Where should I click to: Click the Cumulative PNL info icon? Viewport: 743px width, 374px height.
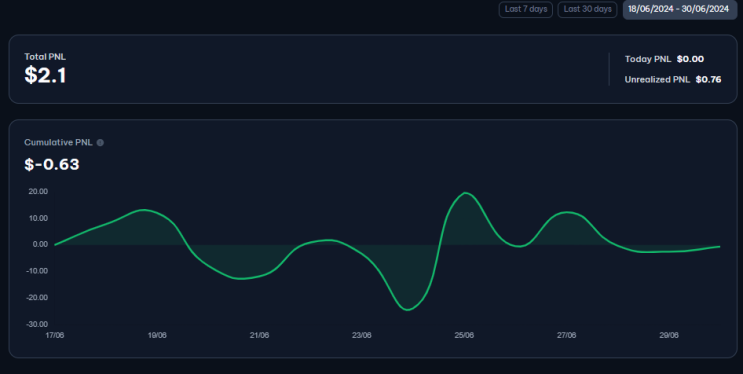click(x=100, y=142)
